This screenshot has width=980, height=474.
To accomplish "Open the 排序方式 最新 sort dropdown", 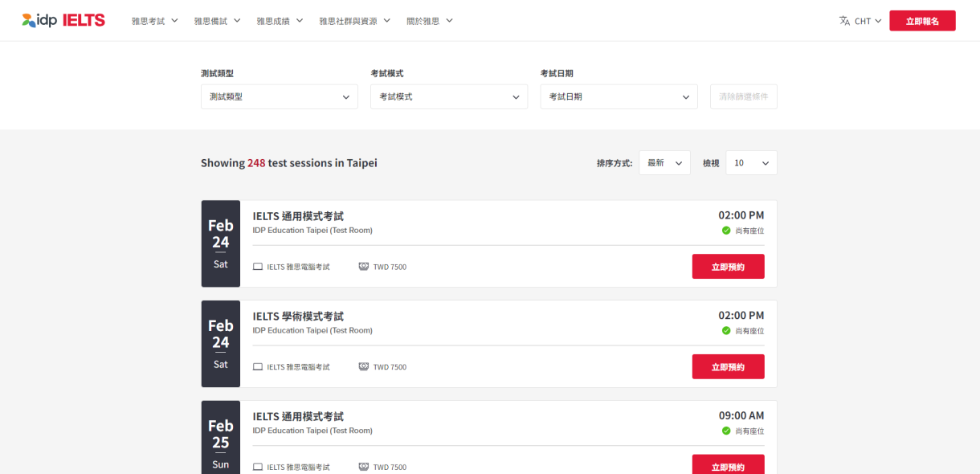I will [x=664, y=163].
